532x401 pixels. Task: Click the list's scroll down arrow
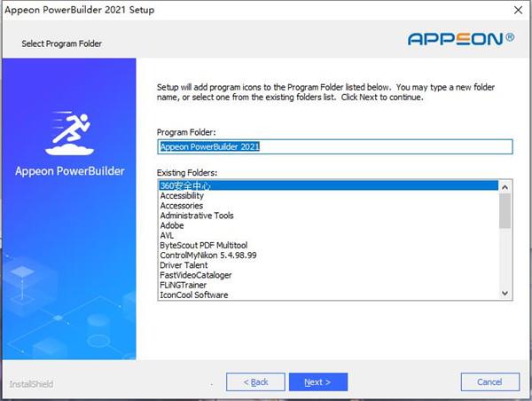click(x=505, y=293)
